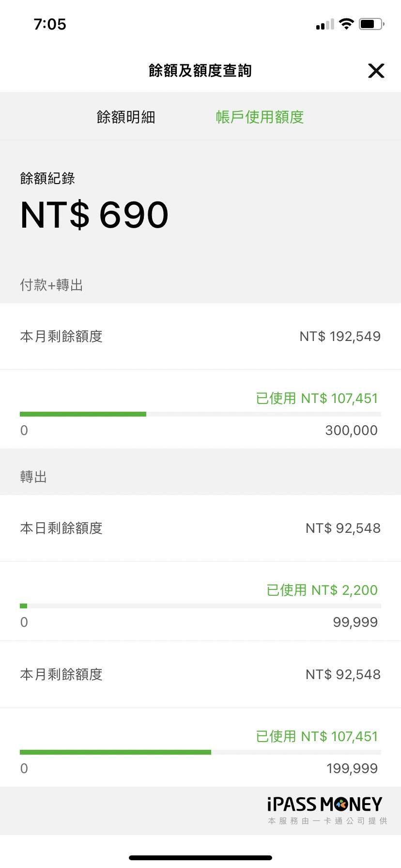401x868 pixels.
Task: Tap the 轉出 daily usage progress bar
Action: coord(200,606)
